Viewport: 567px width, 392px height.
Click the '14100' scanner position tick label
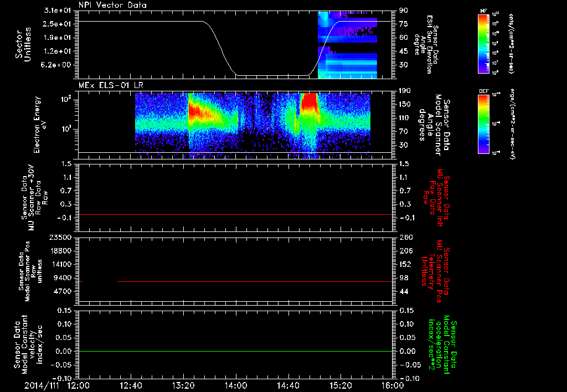tap(60, 264)
